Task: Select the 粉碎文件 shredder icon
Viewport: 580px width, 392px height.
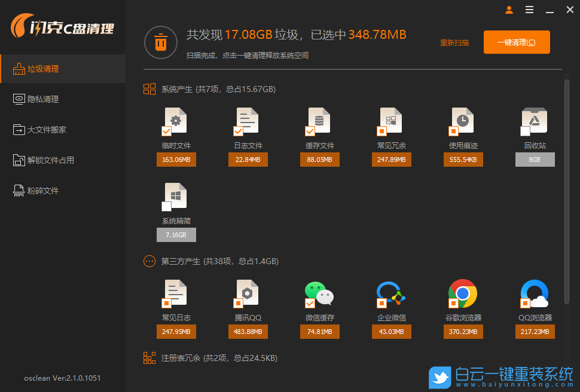Action: coord(18,191)
